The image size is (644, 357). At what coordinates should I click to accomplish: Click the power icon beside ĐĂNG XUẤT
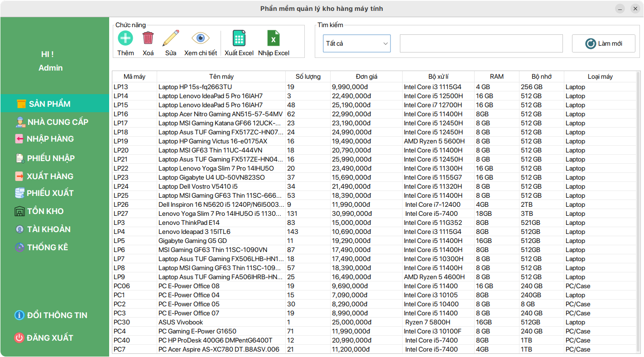coord(19,338)
